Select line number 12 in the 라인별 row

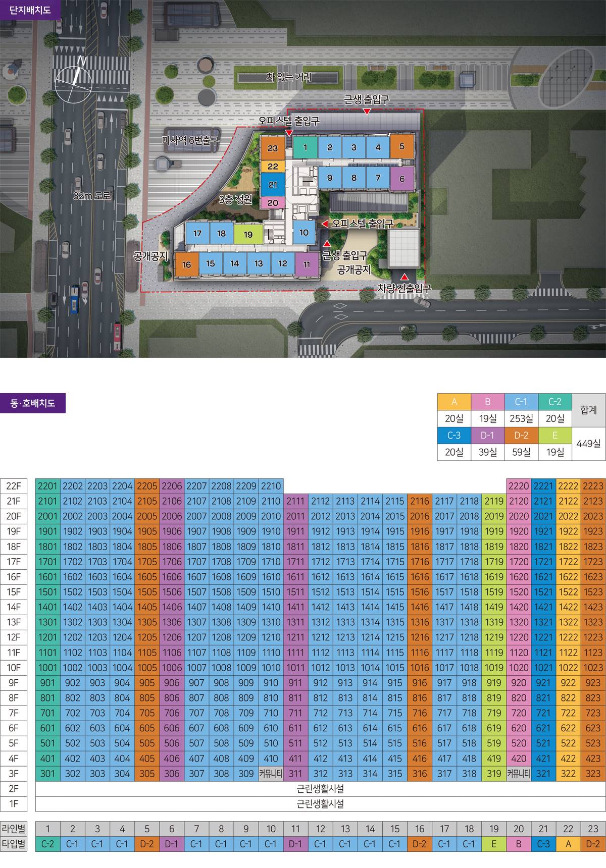(321, 829)
